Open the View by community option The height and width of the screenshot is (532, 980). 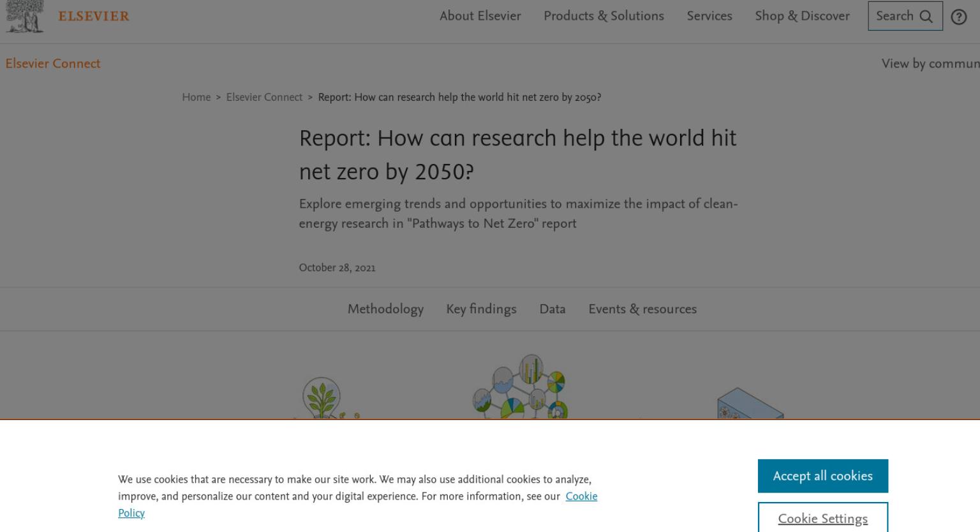930,64
